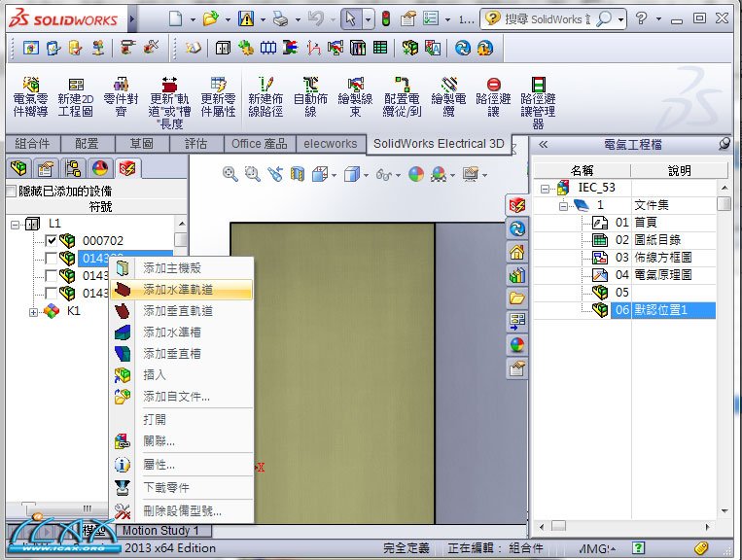
Task: Collapse the IEC_53 project node
Action: pyautogui.click(x=546, y=188)
